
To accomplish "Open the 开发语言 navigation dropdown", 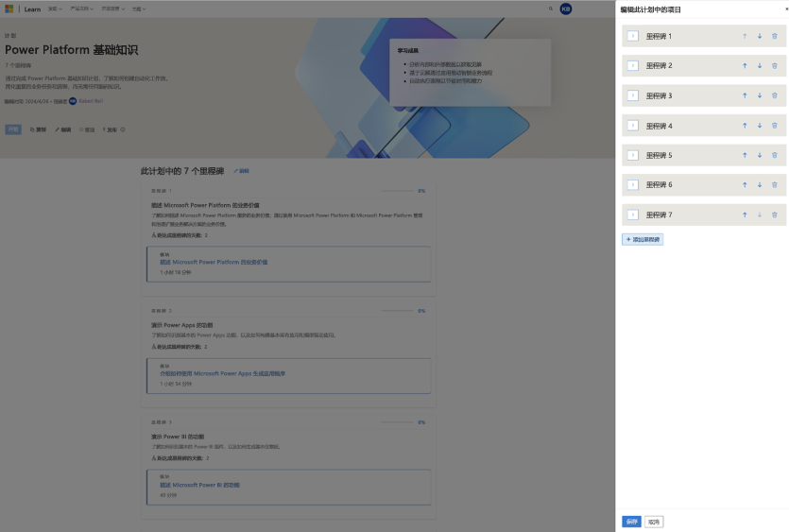I will click(112, 9).
